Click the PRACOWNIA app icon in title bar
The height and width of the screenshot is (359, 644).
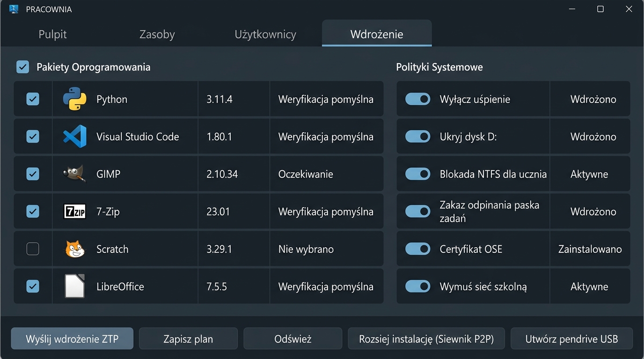pos(14,9)
